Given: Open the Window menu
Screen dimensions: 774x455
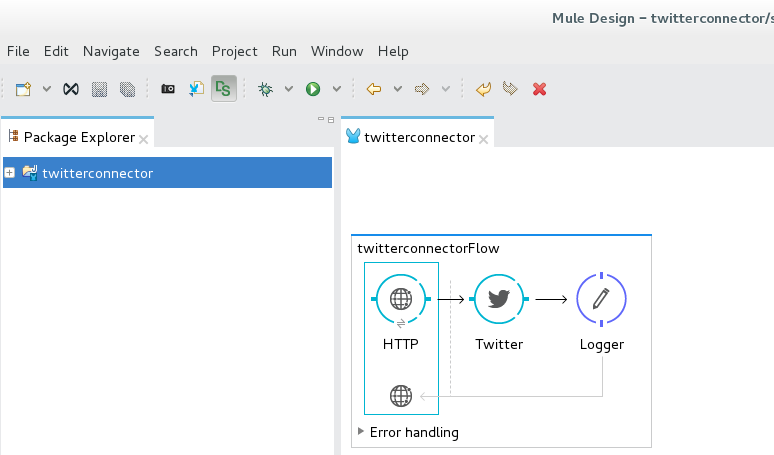Looking at the screenshot, I should 337,51.
